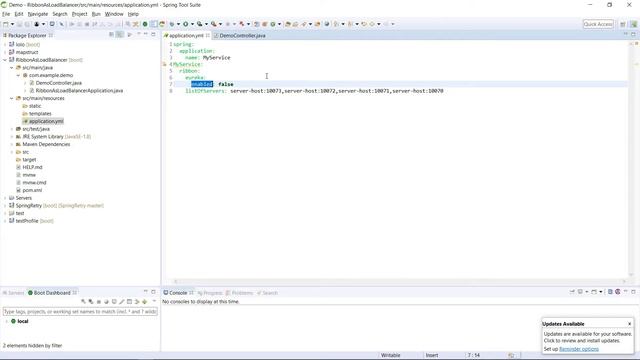The height and width of the screenshot is (360, 640).
Task: Toggle Link with Editor in Package Explorer
Action: pos(120,35)
